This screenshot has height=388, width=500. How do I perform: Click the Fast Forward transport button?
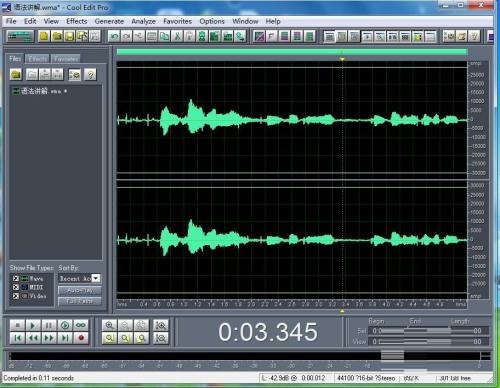coord(49,338)
